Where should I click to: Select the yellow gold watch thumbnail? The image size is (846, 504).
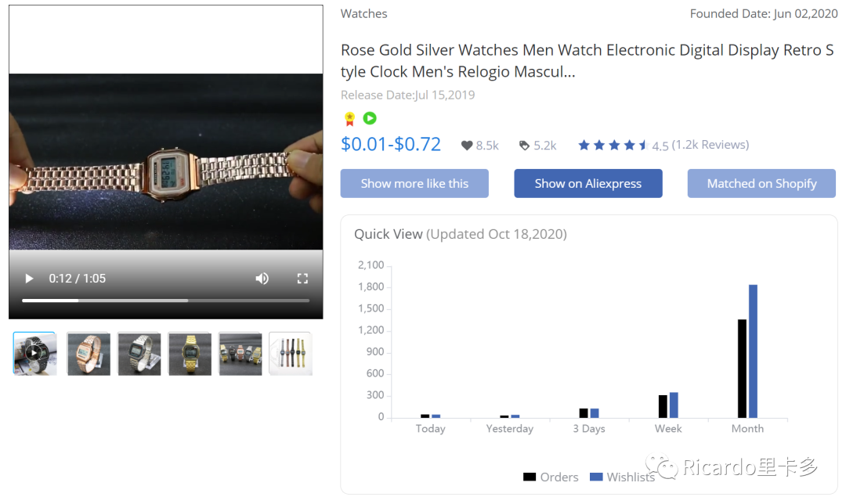click(190, 354)
